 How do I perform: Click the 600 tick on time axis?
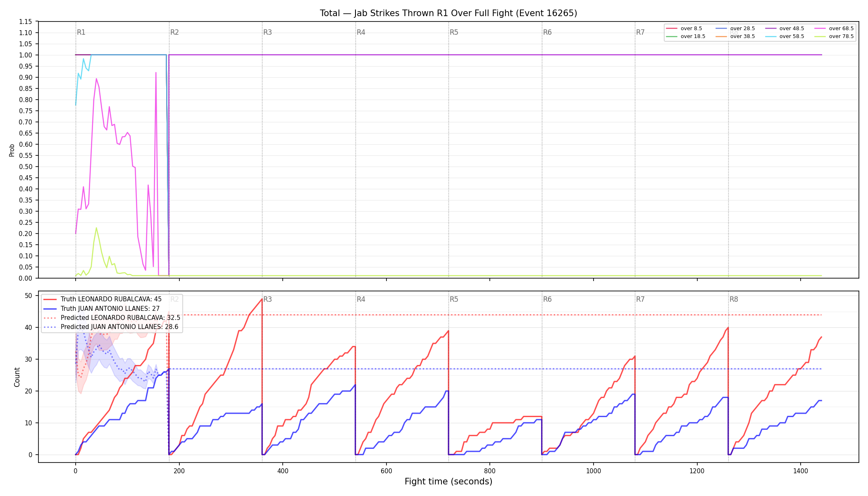386,471
